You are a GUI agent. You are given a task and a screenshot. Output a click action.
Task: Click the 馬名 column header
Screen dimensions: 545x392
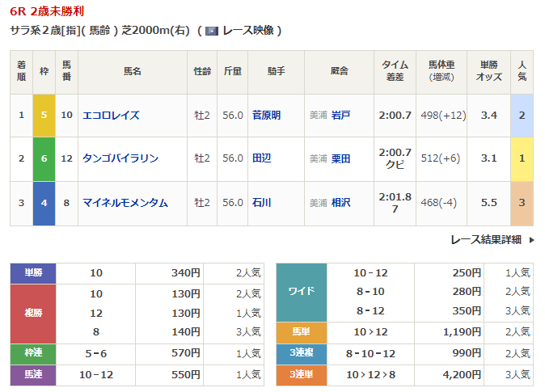[x=133, y=71]
